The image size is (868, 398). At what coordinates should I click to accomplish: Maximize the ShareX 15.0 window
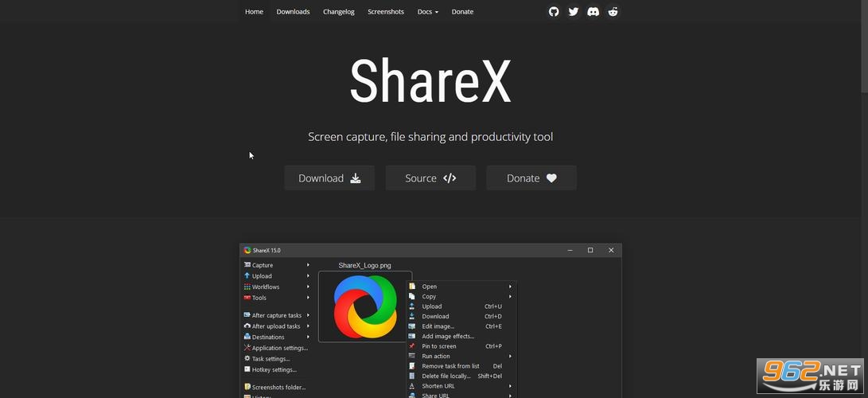point(590,250)
